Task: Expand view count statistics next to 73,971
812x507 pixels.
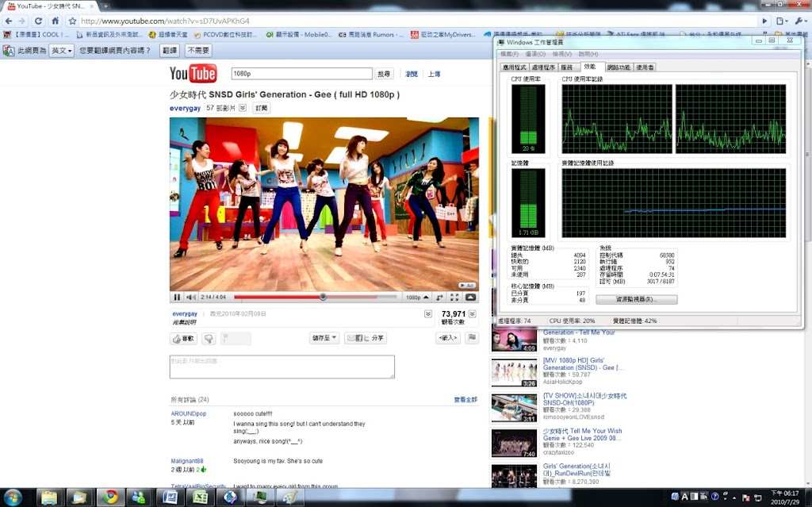Action: point(473,314)
